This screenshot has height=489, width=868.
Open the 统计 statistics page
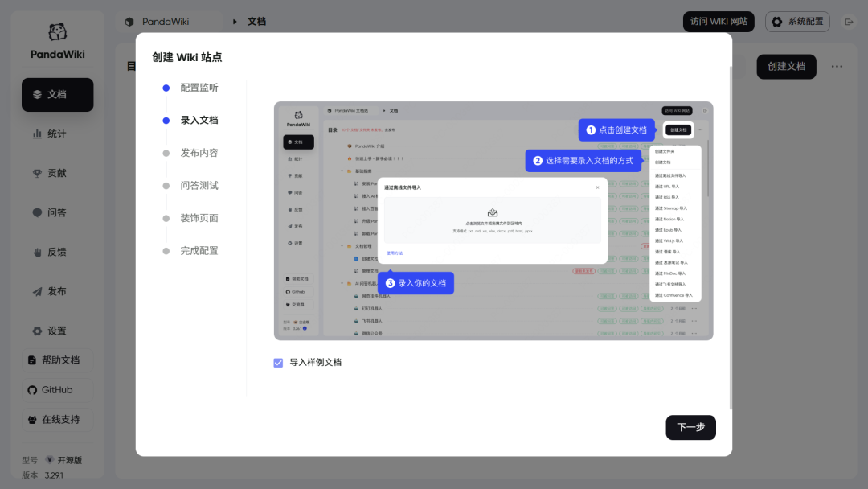point(58,134)
